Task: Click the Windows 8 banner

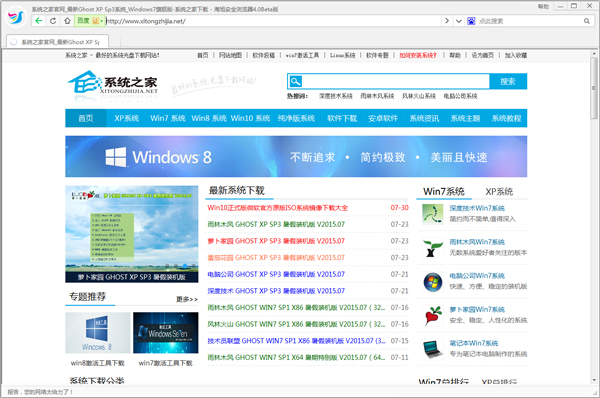Action: (296, 157)
